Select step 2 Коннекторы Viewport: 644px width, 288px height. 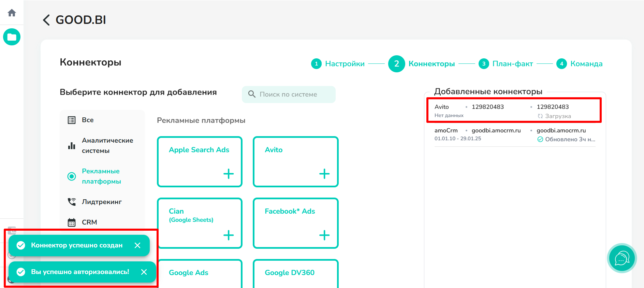422,64
